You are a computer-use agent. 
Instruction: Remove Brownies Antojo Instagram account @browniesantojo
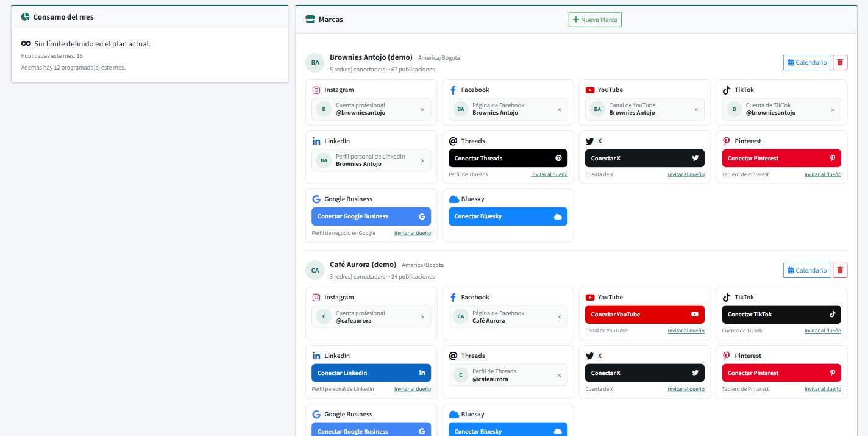coord(422,109)
